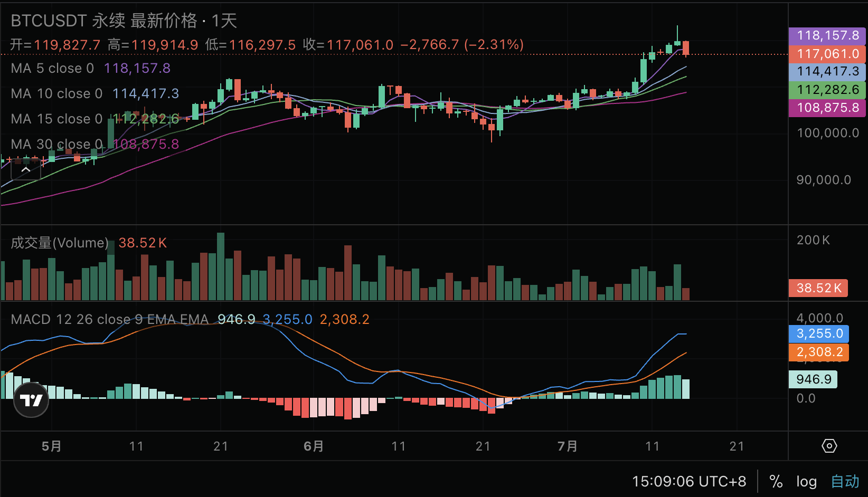The image size is (868, 497).
Task: Click the 108,875.8 MA30 price label
Action: pos(827,108)
